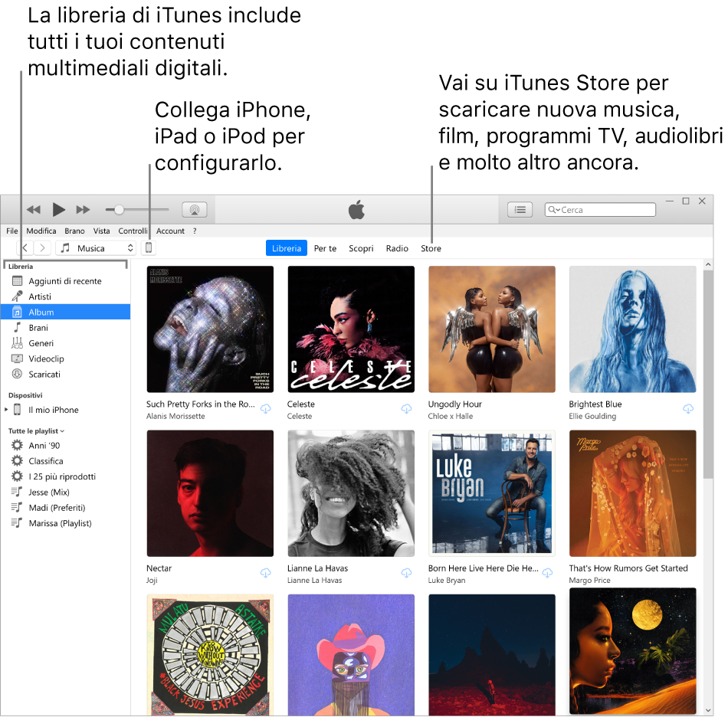728x717 pixels.
Task: Download Such Pretty Forks via cloud icon
Action: [266, 409]
